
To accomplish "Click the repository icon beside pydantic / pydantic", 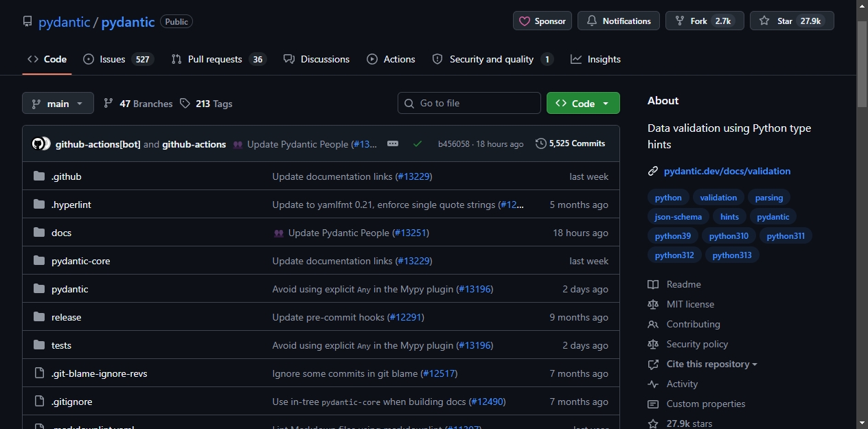I will pyautogui.click(x=27, y=21).
